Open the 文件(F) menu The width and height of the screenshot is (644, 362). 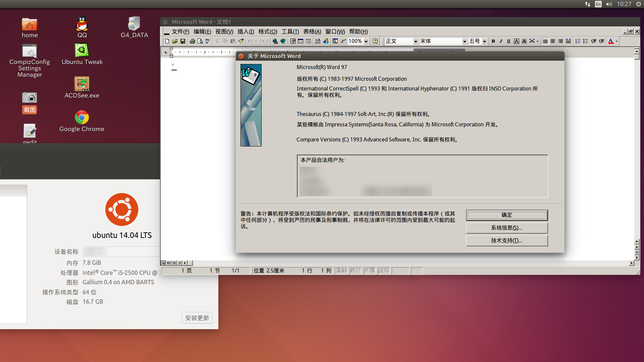tap(180, 32)
